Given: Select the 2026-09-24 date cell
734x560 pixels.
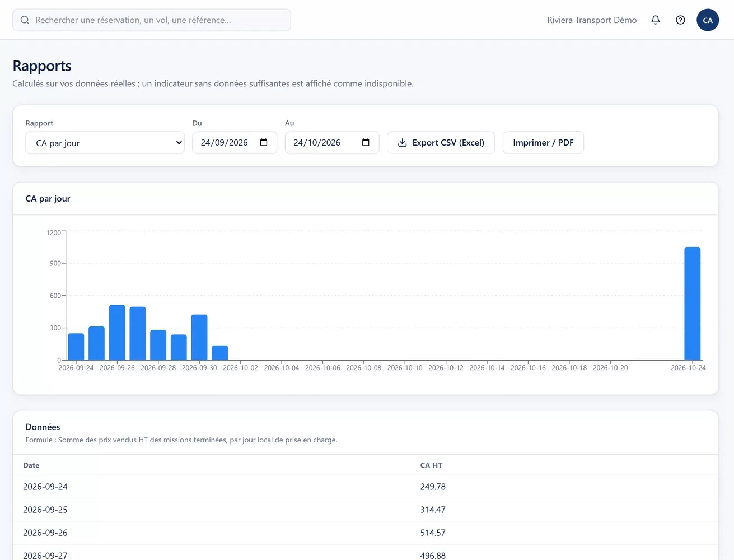Looking at the screenshot, I should coord(45,487).
